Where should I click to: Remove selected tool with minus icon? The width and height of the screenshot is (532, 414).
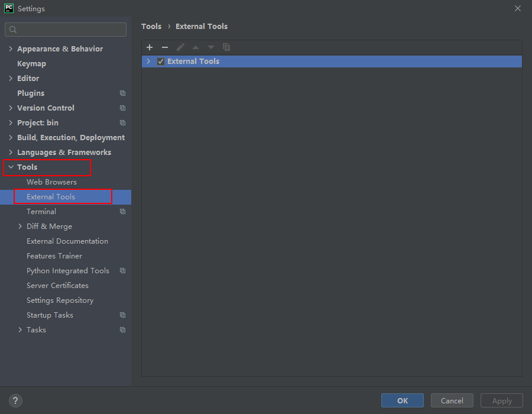tap(165, 47)
